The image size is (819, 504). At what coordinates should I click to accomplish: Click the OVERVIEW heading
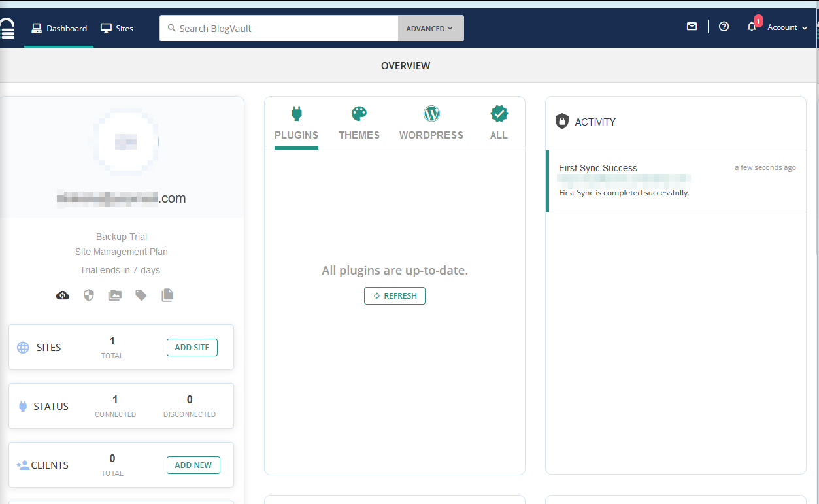[406, 65]
